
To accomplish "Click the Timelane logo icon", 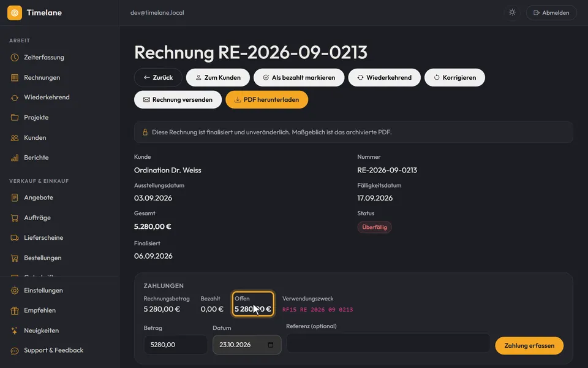I will pyautogui.click(x=15, y=13).
